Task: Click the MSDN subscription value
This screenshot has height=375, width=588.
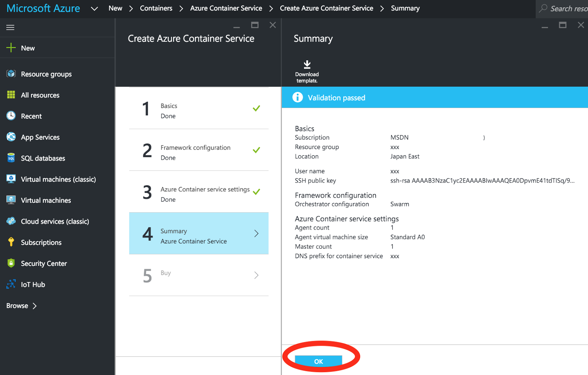Action: click(399, 137)
